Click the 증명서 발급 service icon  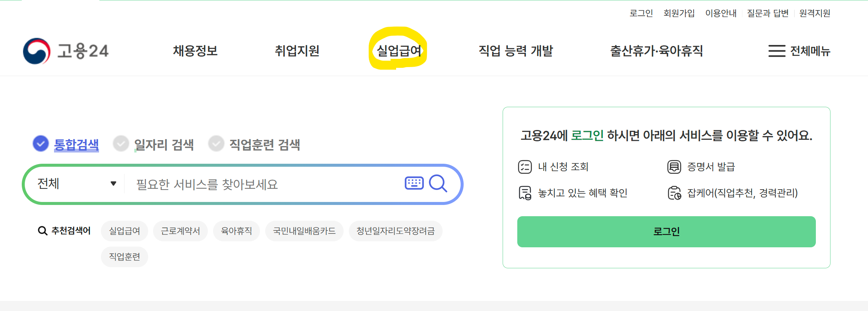tap(674, 167)
